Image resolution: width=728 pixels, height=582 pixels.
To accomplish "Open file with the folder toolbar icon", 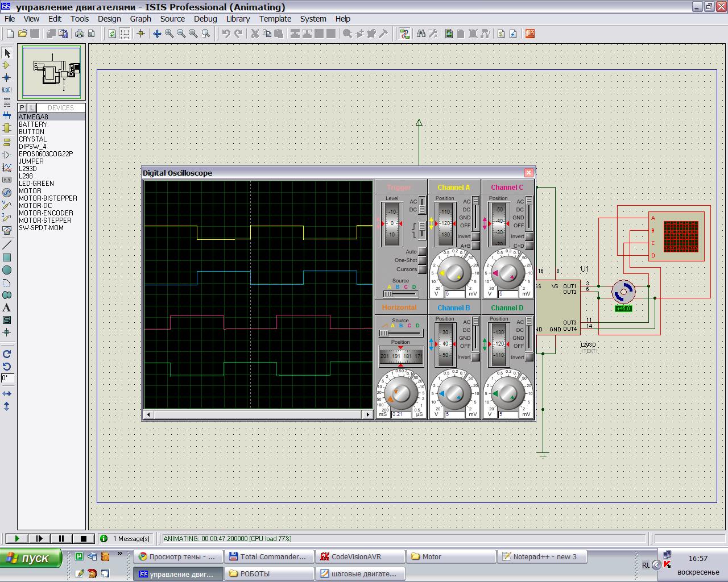I will point(23,34).
